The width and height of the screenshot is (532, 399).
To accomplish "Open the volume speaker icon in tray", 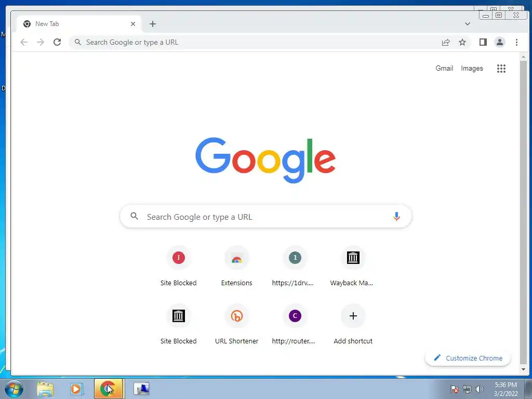I will click(x=479, y=389).
